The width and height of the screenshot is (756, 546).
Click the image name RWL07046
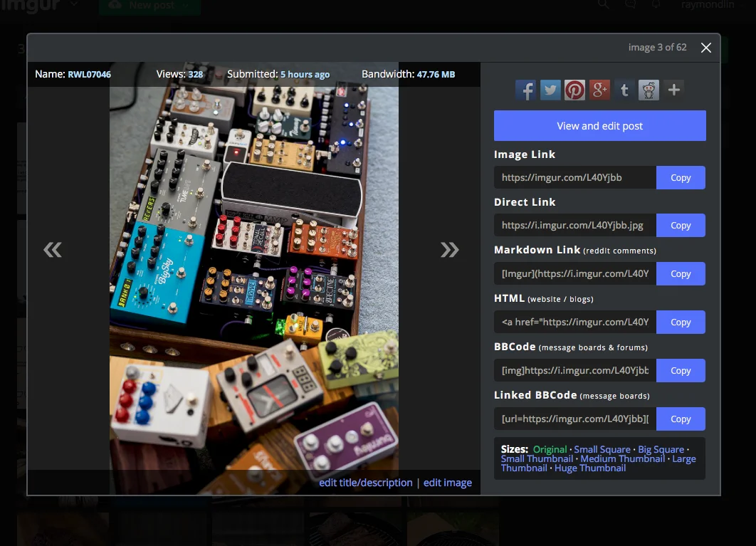89,74
